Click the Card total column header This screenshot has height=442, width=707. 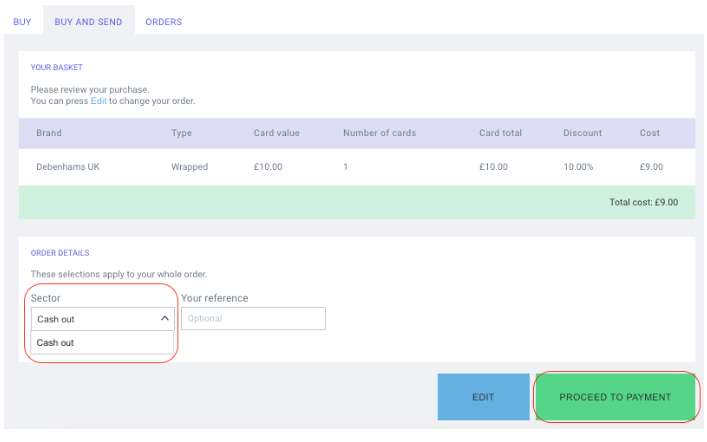(x=500, y=133)
